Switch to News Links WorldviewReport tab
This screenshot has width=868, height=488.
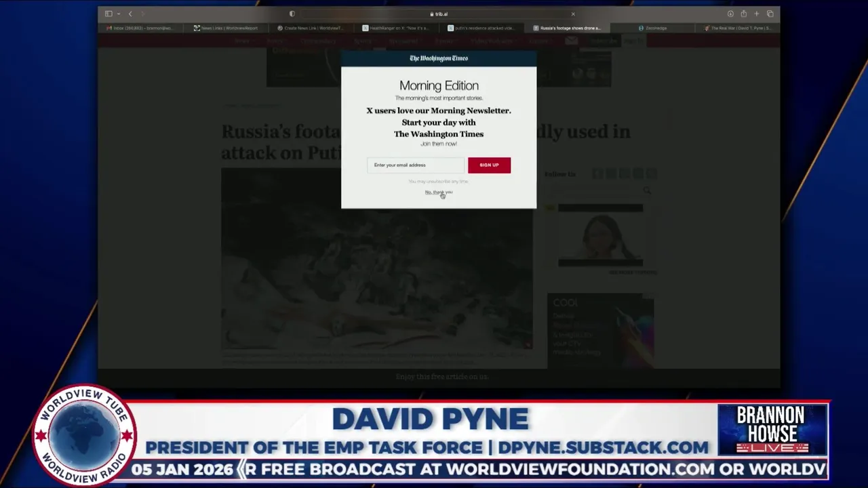coord(226,28)
